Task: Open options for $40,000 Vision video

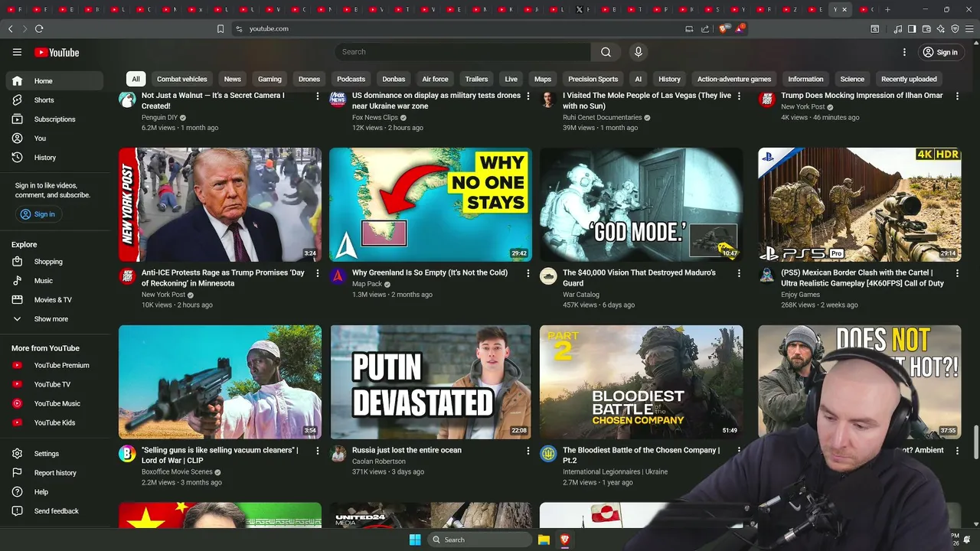Action: 739,273
